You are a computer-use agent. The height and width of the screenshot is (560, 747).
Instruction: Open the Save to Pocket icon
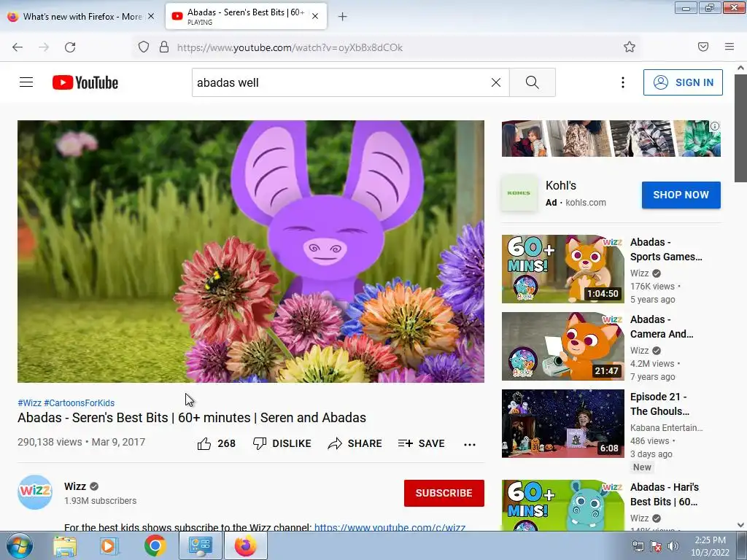click(703, 47)
